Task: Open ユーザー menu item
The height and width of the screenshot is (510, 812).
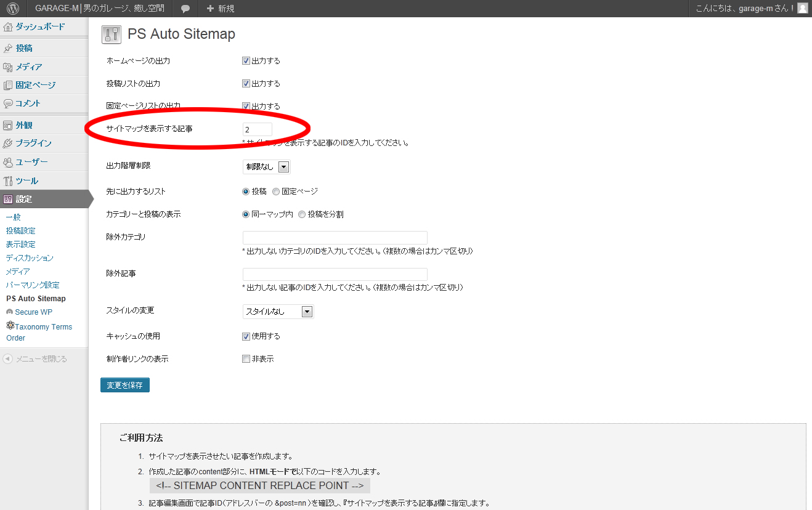Action: point(31,162)
